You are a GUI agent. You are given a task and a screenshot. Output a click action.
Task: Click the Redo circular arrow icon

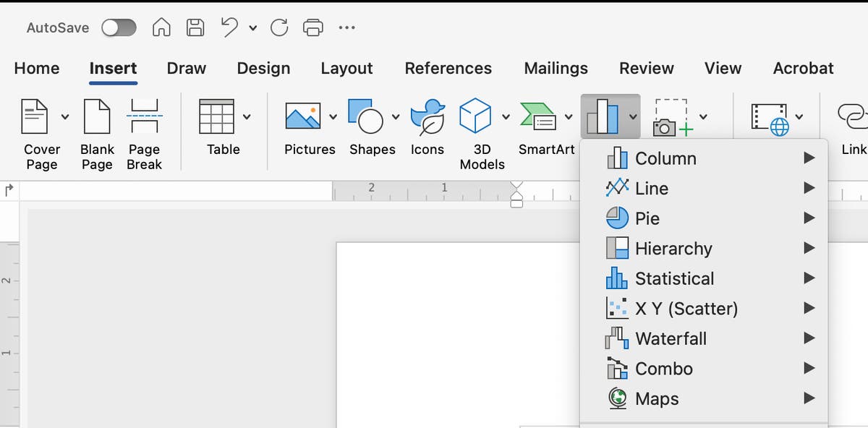279,27
